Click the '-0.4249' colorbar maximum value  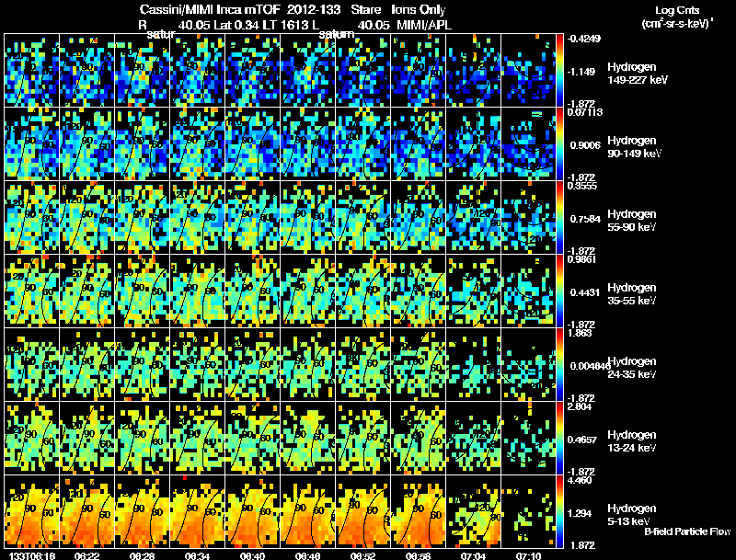583,39
